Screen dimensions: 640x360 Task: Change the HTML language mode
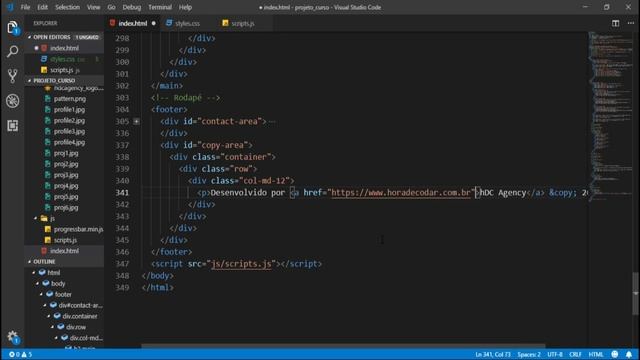point(596,354)
